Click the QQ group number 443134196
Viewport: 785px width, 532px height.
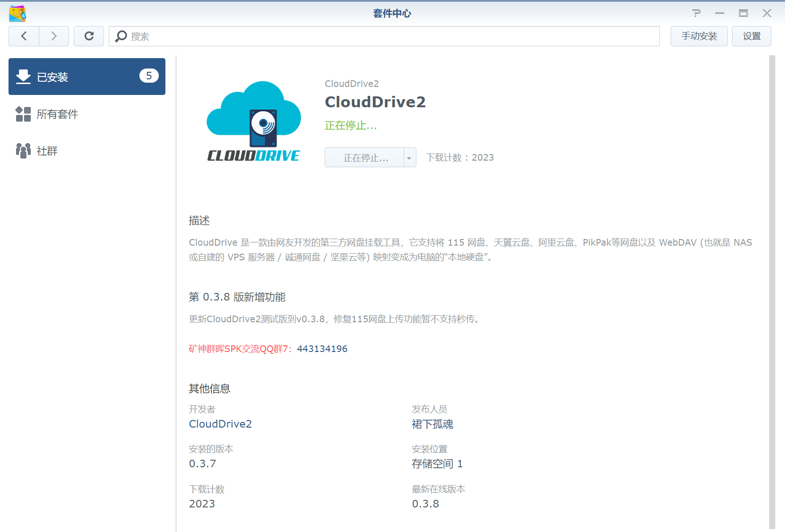(322, 349)
